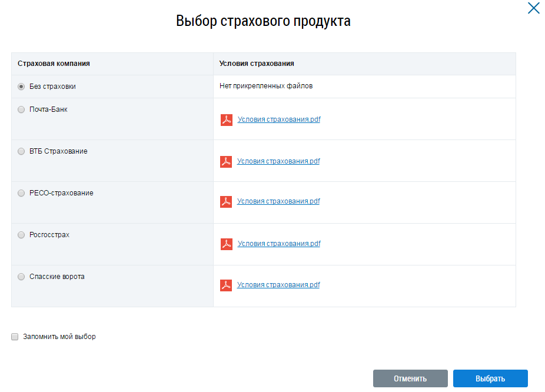Choose the Почта-Банк insurance radio button

tap(22, 109)
